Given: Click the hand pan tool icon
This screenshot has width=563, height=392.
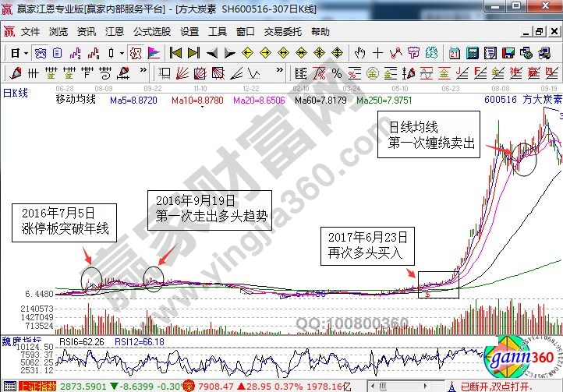Looking at the screenshot, I should point(359,53).
